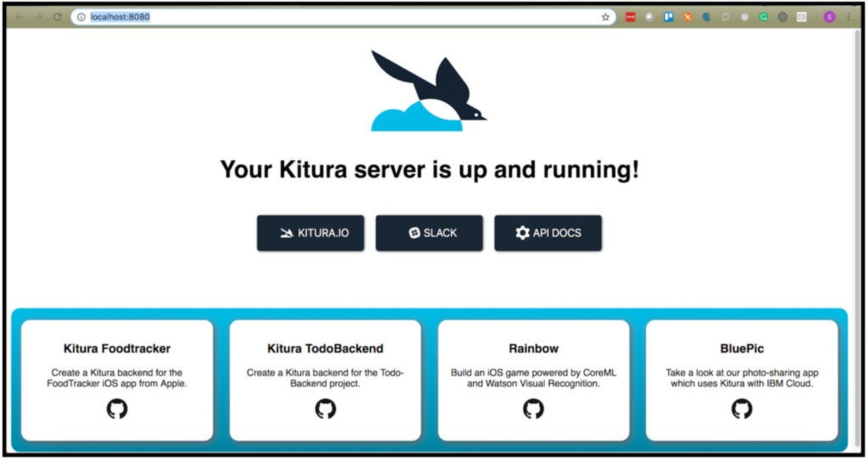Bookmark this page with the star icon
The height and width of the screenshot is (460, 868).
606,17
